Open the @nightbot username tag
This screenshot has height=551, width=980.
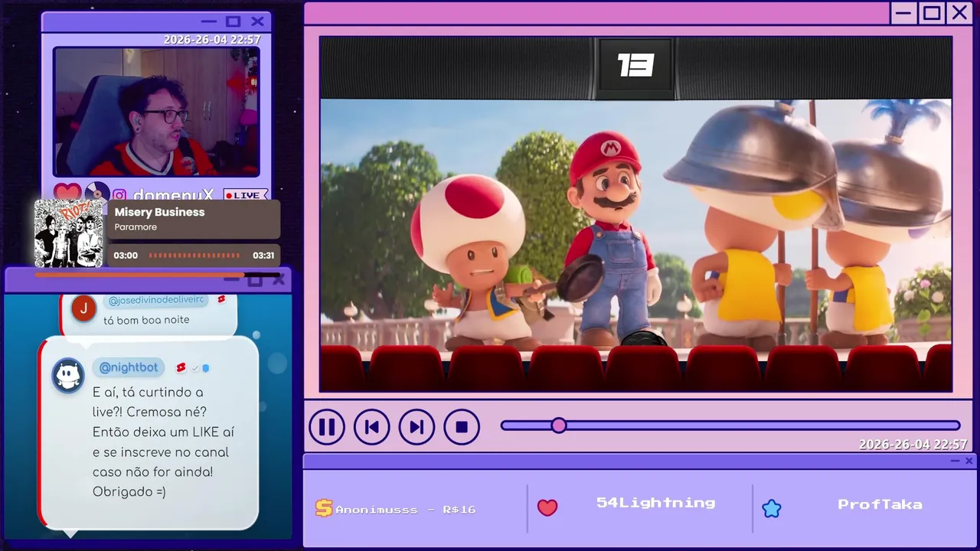coord(129,367)
